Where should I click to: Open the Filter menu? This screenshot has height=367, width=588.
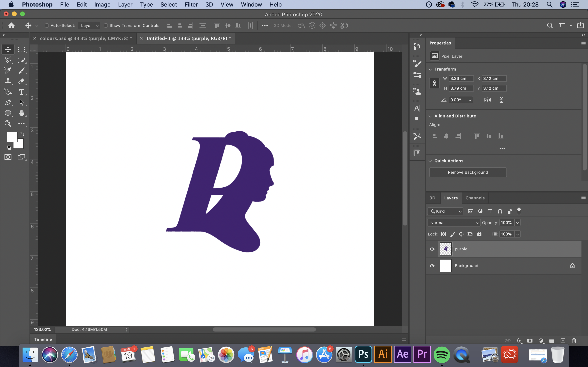(x=191, y=5)
